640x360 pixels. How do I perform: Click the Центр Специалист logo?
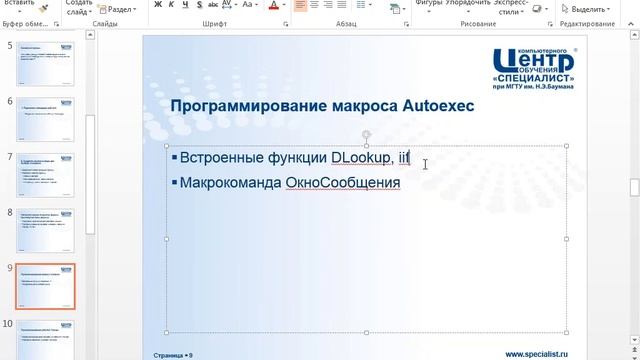pos(534,69)
